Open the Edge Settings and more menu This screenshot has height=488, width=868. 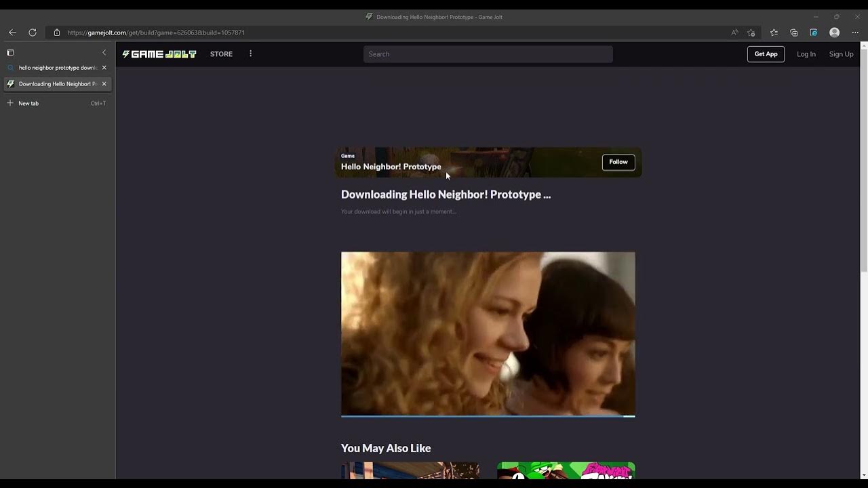855,33
